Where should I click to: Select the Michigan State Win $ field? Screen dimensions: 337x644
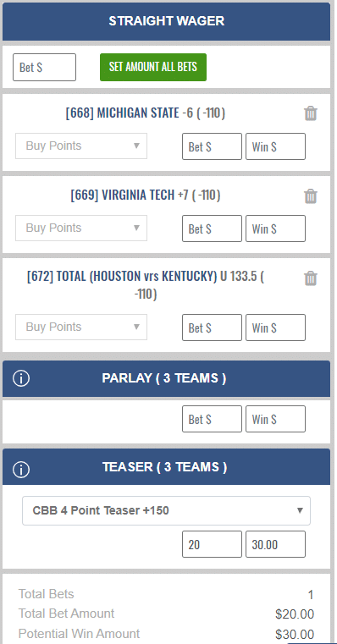[276, 146]
